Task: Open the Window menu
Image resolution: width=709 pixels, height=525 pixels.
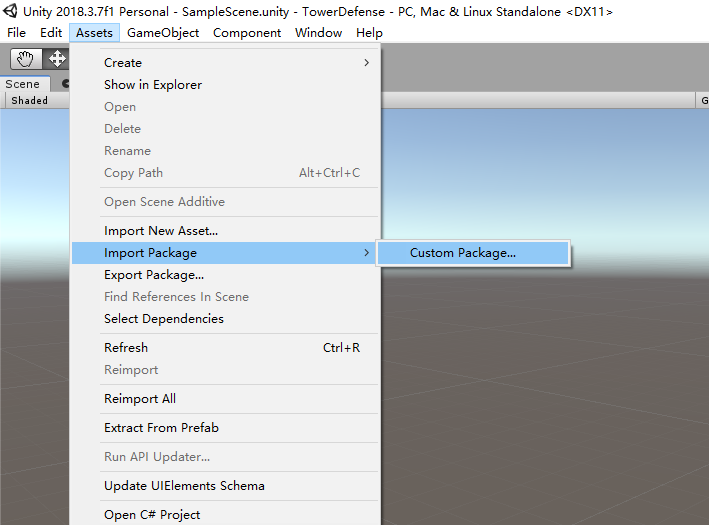Action: (x=318, y=33)
